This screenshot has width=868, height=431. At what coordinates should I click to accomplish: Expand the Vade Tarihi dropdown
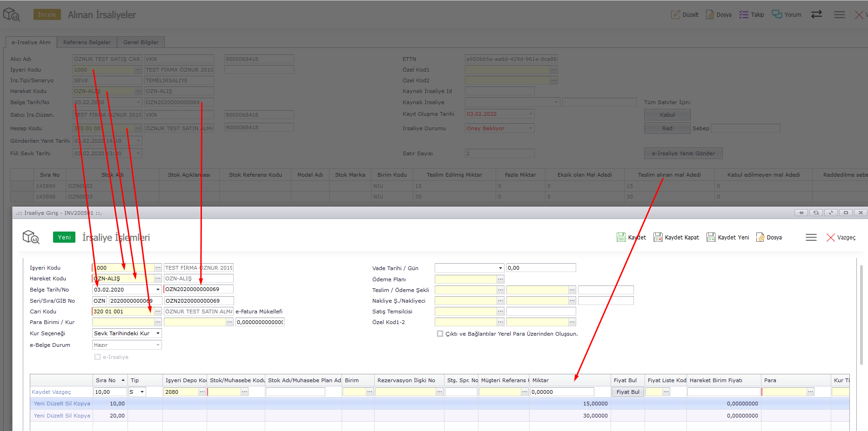coord(500,268)
